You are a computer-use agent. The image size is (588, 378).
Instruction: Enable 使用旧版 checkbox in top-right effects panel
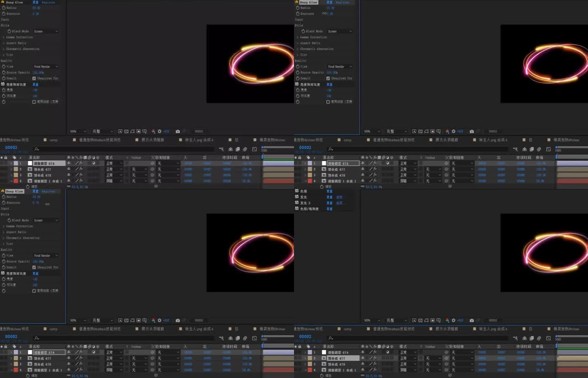(328, 102)
